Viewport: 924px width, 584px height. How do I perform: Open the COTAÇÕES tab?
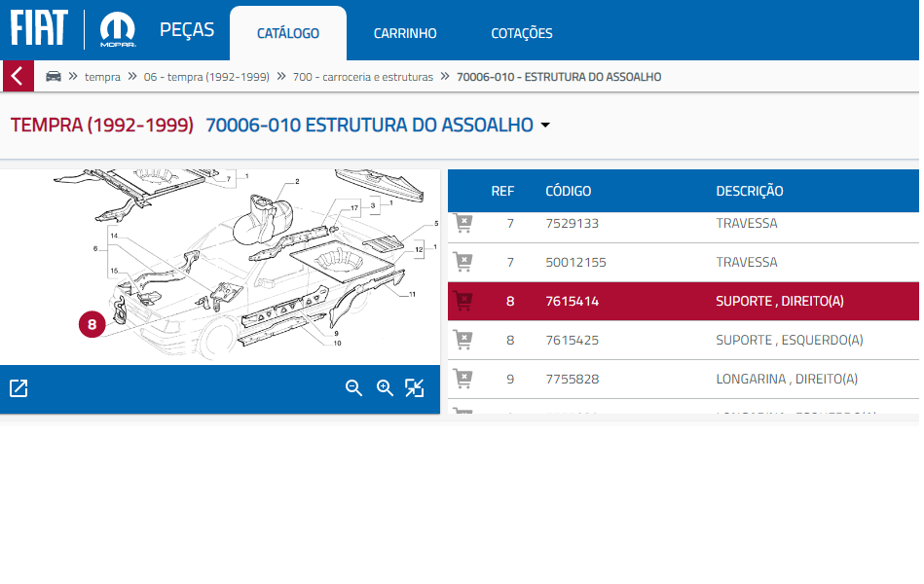tap(521, 33)
